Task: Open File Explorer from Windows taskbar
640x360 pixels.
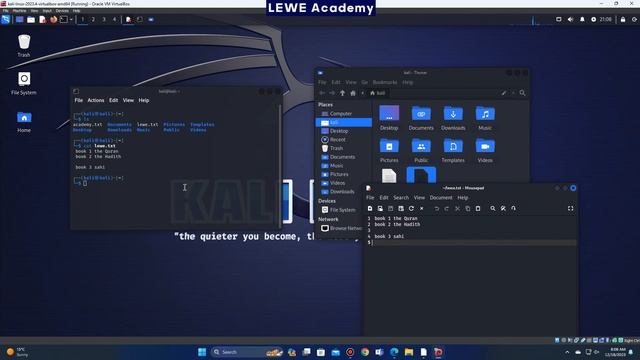Action: [409, 352]
